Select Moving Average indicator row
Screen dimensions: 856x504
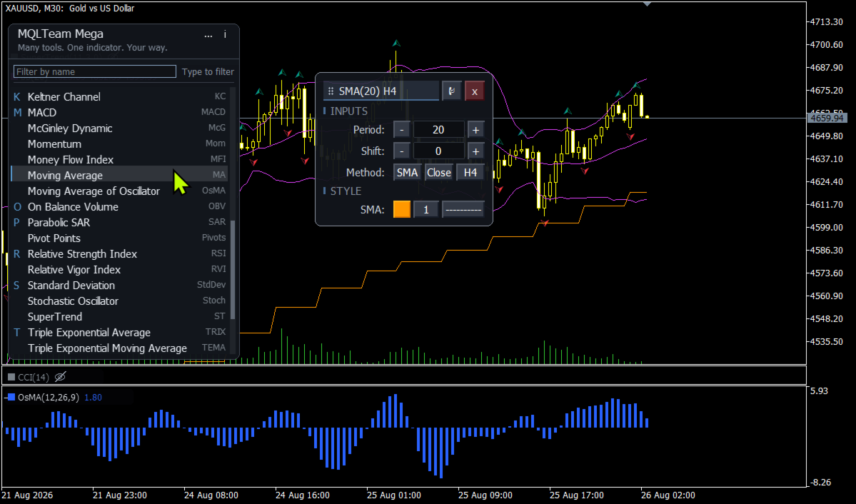(x=119, y=176)
